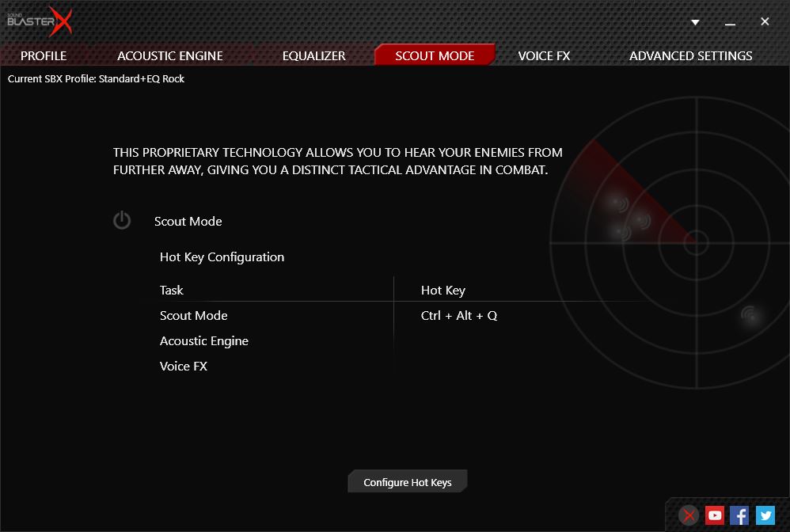Go to the Equalizer tab

pyautogui.click(x=314, y=55)
